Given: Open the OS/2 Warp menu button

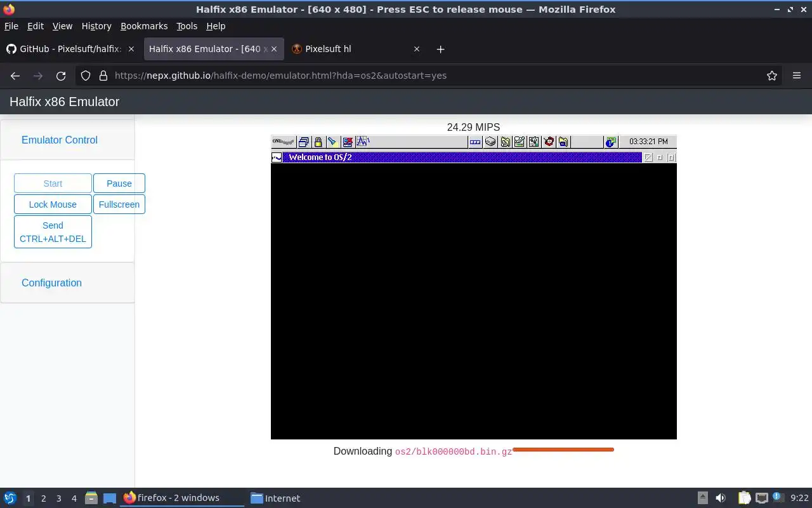Looking at the screenshot, I should pyautogui.click(x=284, y=142).
